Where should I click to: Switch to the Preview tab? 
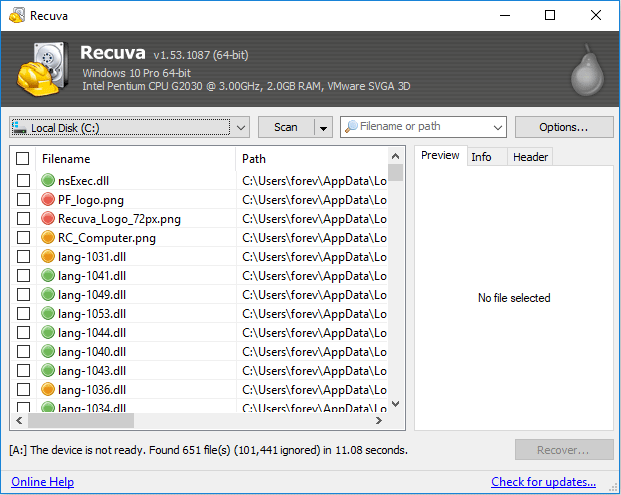pos(440,155)
